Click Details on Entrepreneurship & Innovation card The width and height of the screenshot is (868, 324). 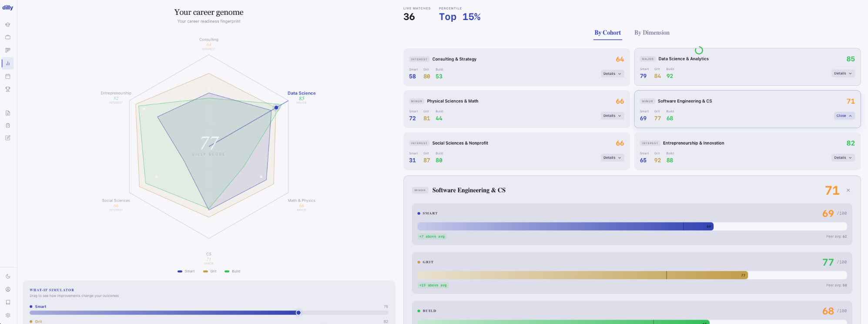click(843, 158)
